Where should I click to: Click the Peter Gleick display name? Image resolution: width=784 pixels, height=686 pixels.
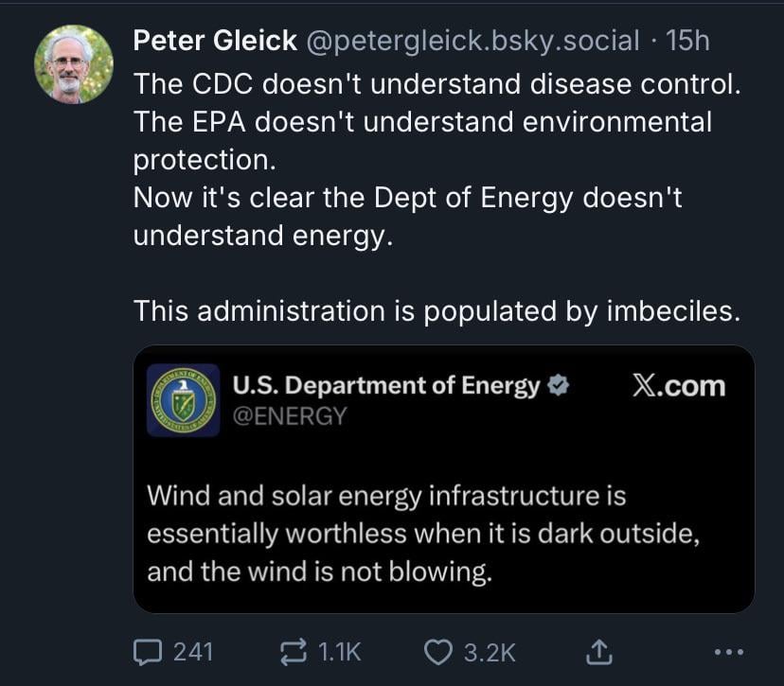tap(215, 41)
